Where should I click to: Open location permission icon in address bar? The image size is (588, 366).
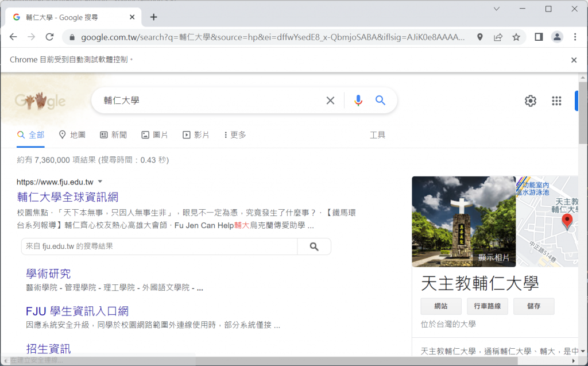(x=479, y=37)
